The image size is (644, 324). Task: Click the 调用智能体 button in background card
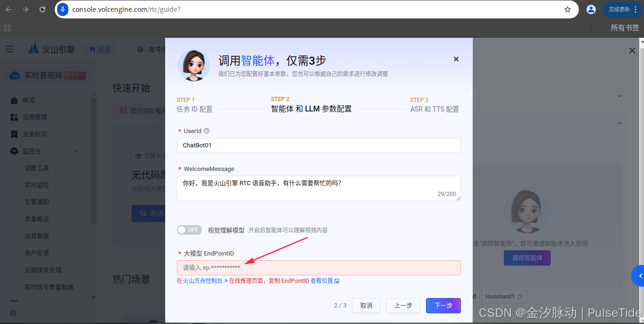coord(527,258)
